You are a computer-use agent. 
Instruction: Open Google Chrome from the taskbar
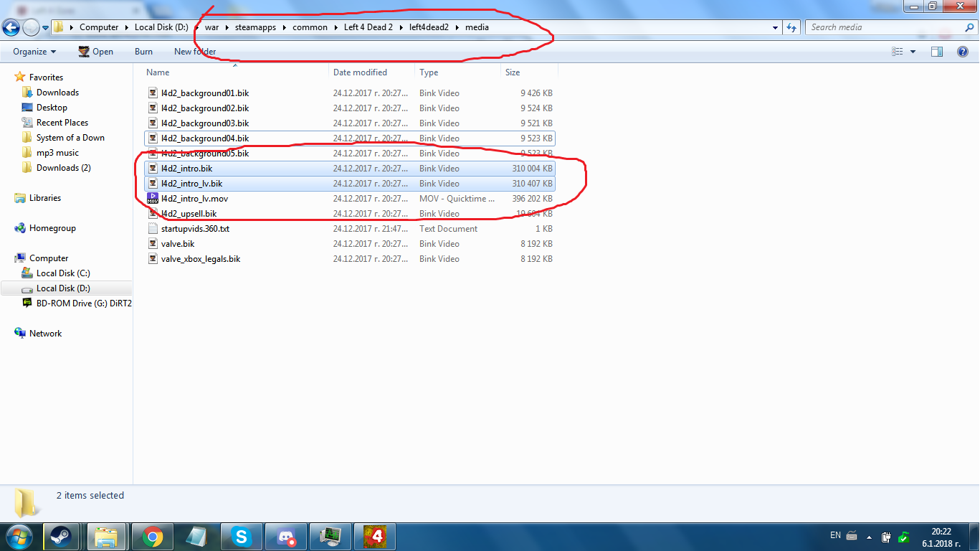(x=151, y=537)
